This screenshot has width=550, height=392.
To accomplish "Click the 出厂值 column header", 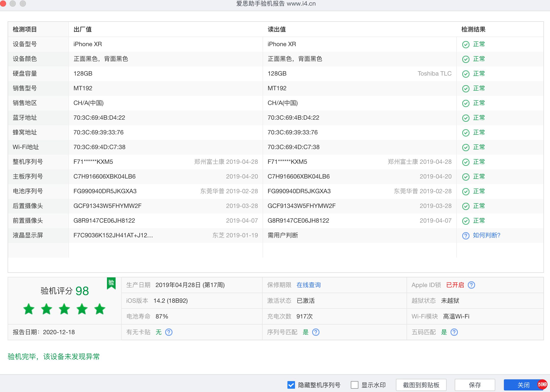I will point(83,29).
